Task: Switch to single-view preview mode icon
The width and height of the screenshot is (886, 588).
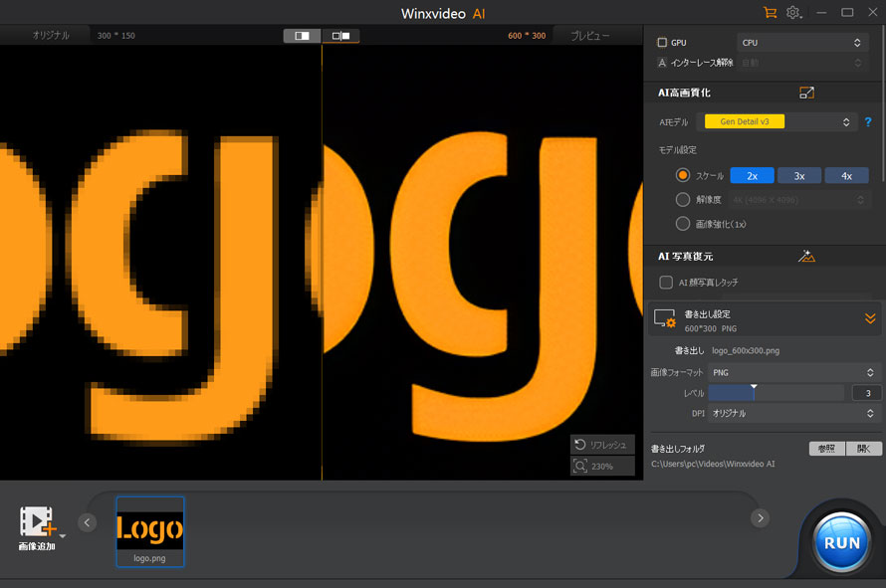Action: (302, 36)
